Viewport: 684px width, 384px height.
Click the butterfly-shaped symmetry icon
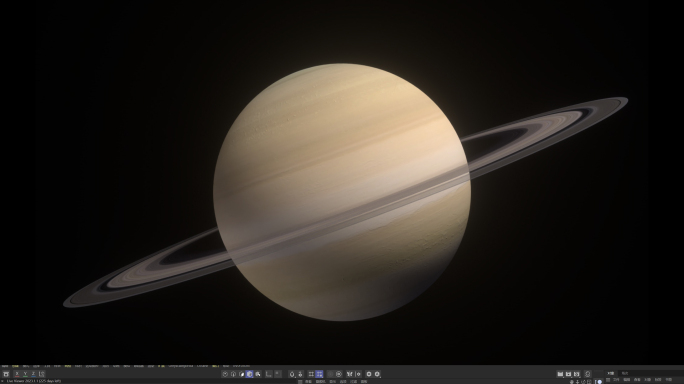click(349, 374)
